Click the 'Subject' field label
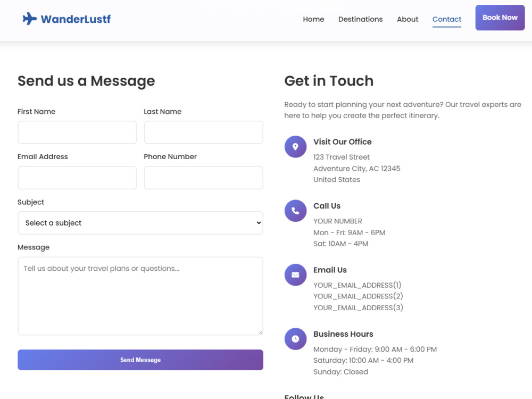This screenshot has height=399, width=532. (x=31, y=202)
